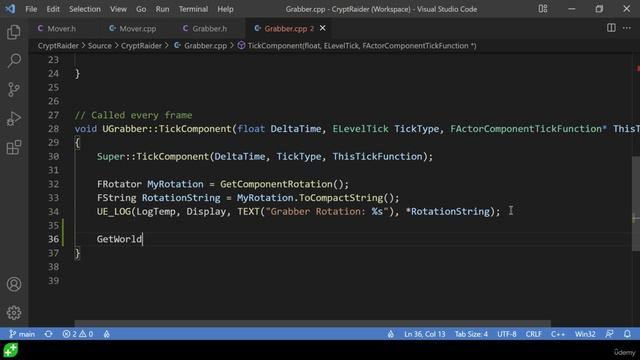The width and height of the screenshot is (640, 360).
Task: Click line number 36 in gutter
Action: (53, 239)
